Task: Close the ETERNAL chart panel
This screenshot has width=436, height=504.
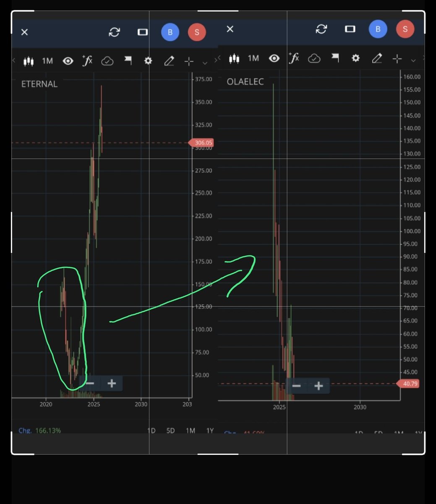Action: [x=24, y=32]
